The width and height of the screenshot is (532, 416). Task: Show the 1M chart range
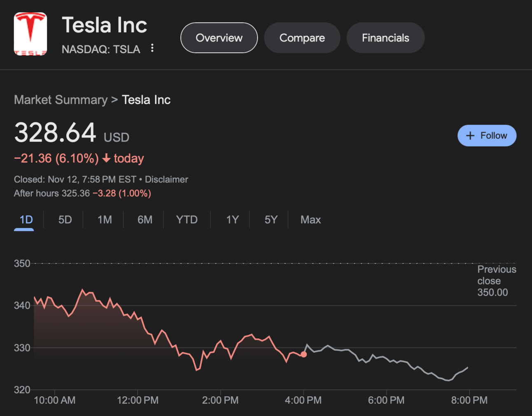(105, 220)
